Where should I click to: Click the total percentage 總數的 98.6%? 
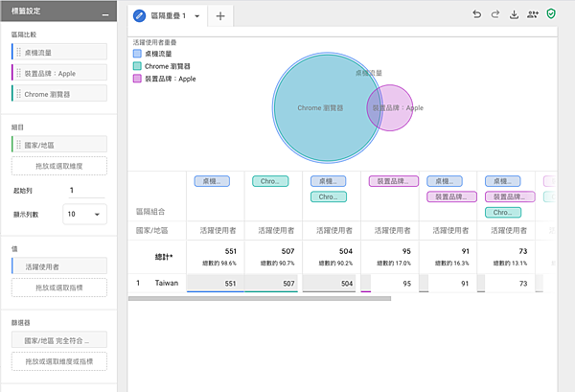coord(219,264)
